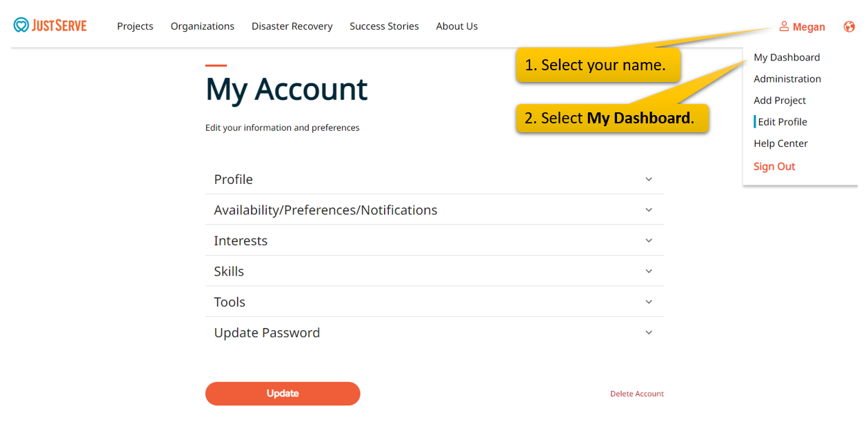
Task: Open the Projects navigation link
Action: coord(135,26)
